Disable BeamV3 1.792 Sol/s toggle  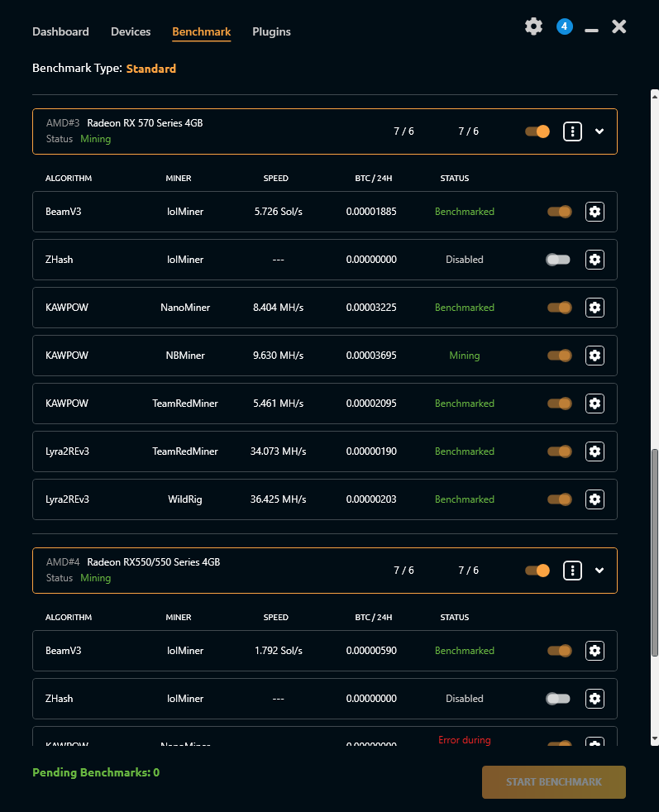pyautogui.click(x=560, y=651)
